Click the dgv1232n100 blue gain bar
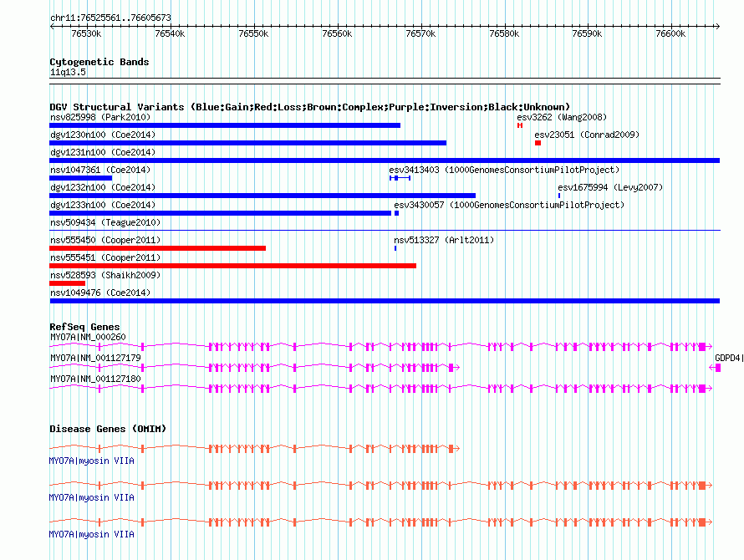 pyautogui.click(x=262, y=196)
